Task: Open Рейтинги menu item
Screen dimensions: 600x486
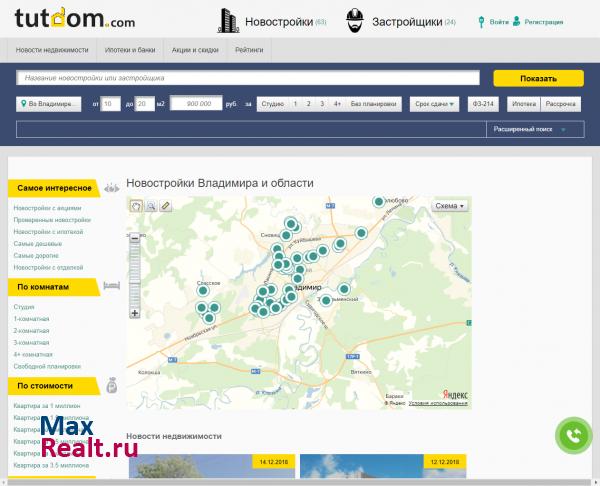Action: point(249,50)
